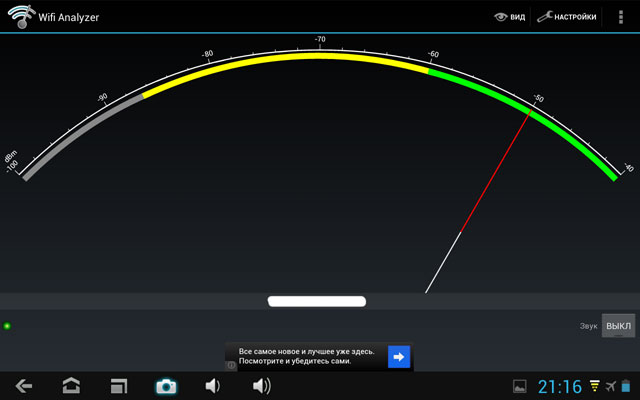Screen dimensions: 640x400
Task: Go to the Android home screen
Action: 71,386
